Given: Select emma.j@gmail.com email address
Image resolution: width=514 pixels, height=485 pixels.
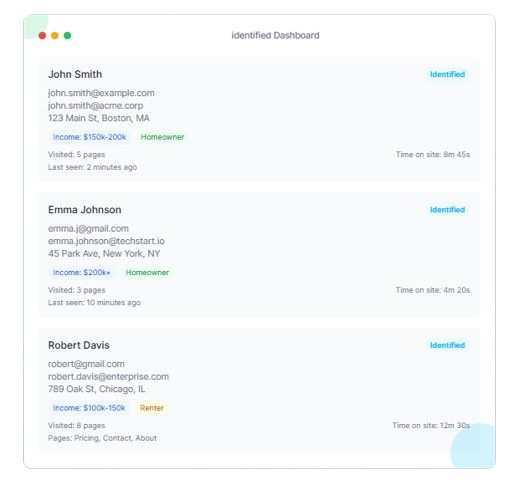Looking at the screenshot, I should tap(88, 228).
